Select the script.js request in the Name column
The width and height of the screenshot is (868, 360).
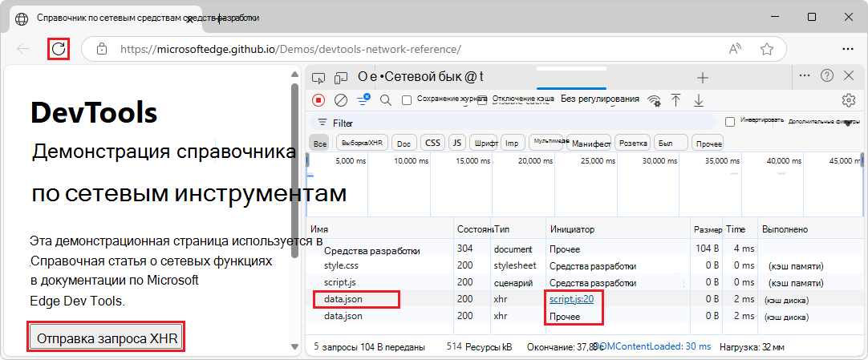pos(340,282)
